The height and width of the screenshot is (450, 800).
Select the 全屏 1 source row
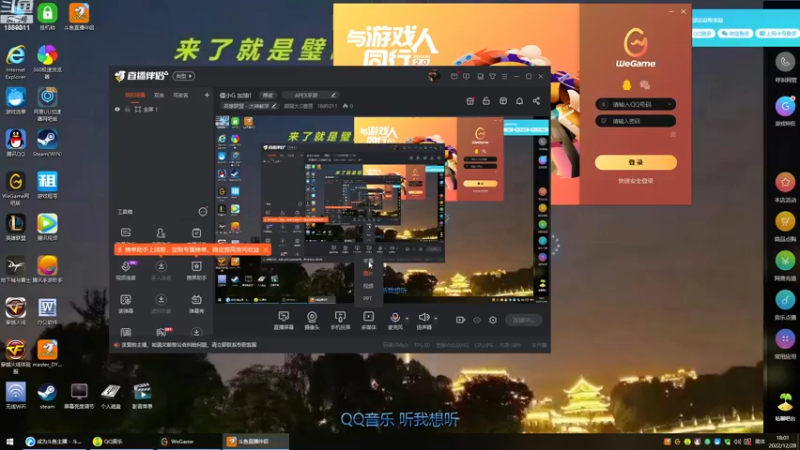(x=162, y=109)
